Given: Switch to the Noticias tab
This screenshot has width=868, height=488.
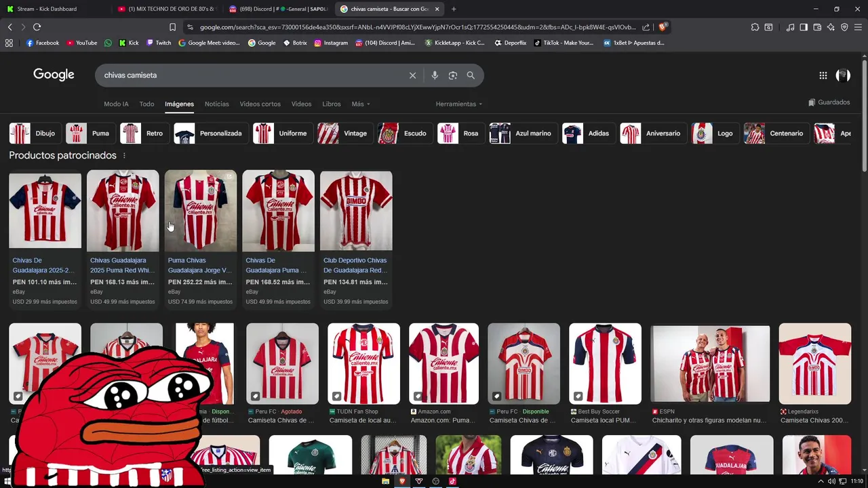Looking at the screenshot, I should tap(216, 104).
